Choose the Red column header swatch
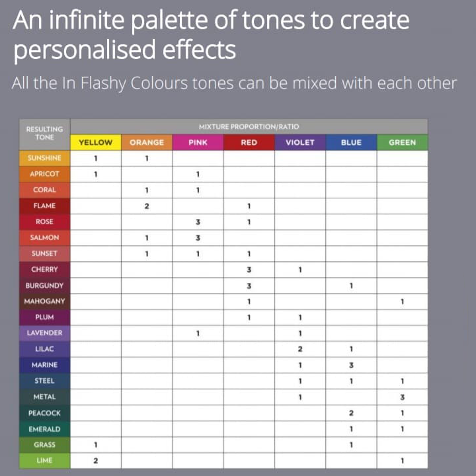This screenshot has height=476, width=476. [x=249, y=142]
